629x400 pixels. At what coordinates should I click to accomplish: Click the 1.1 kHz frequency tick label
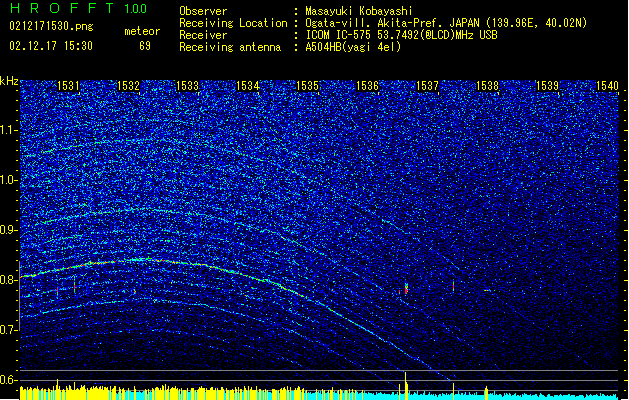7,130
